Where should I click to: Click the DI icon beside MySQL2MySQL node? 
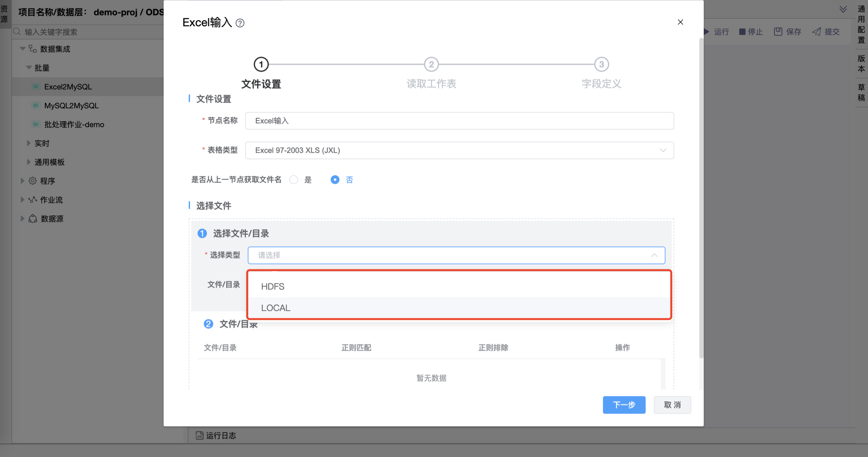point(36,105)
